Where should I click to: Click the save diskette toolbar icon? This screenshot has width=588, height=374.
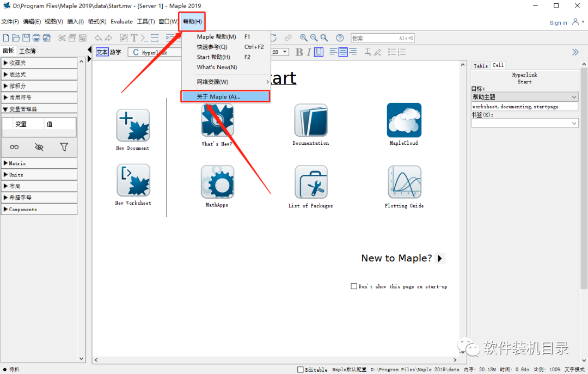click(26, 38)
